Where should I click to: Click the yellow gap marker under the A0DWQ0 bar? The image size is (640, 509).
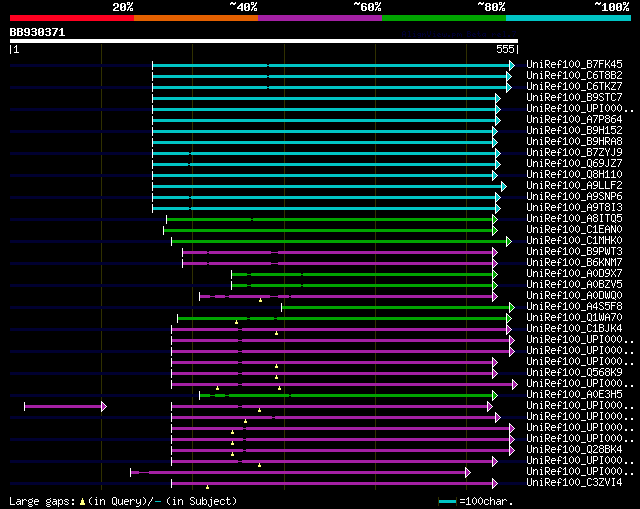click(x=260, y=300)
